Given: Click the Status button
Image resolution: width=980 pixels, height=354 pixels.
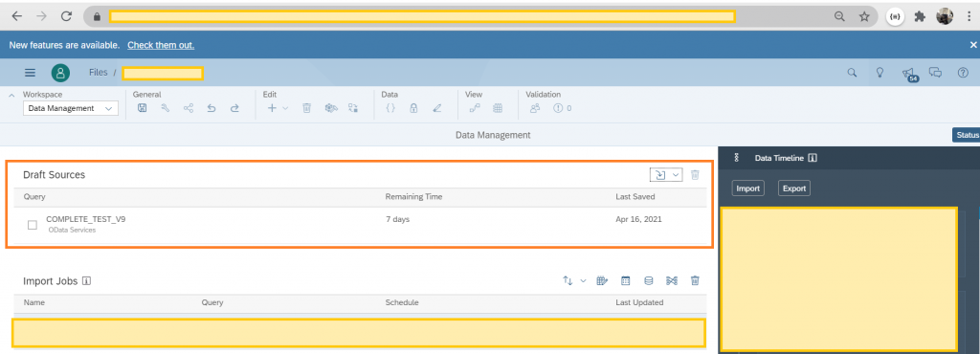Looking at the screenshot, I should pyautogui.click(x=967, y=135).
